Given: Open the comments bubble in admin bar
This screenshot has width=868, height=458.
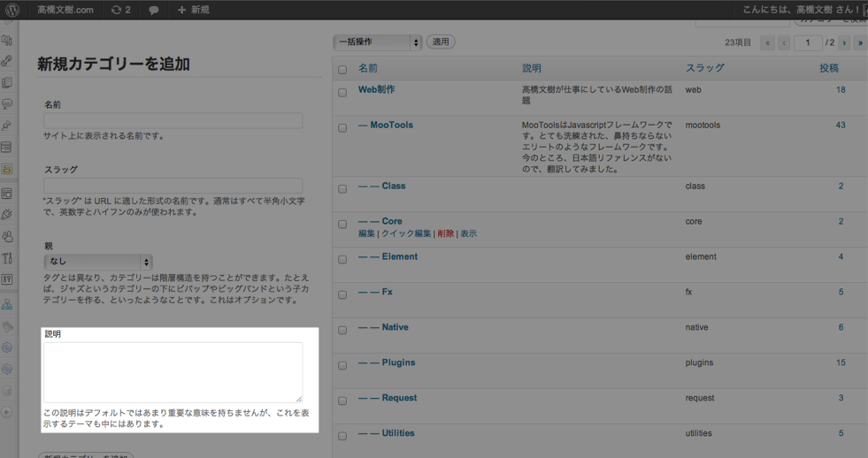Looking at the screenshot, I should (153, 10).
